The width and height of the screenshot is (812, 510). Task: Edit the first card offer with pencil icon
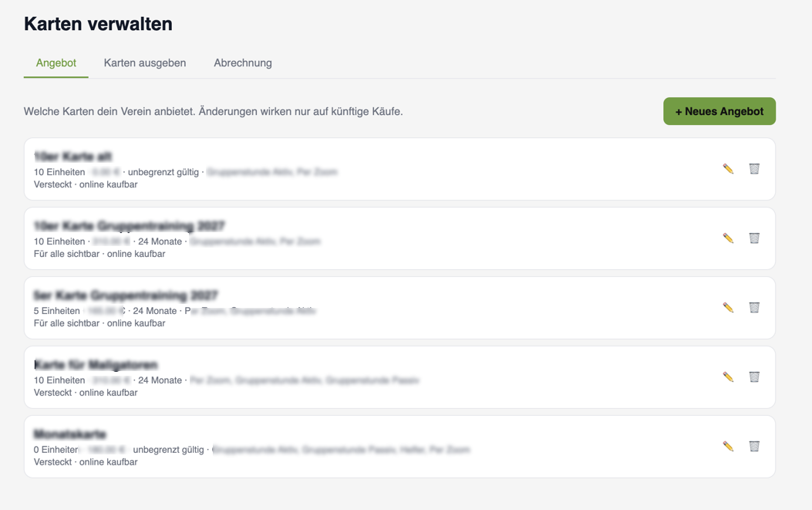click(728, 169)
